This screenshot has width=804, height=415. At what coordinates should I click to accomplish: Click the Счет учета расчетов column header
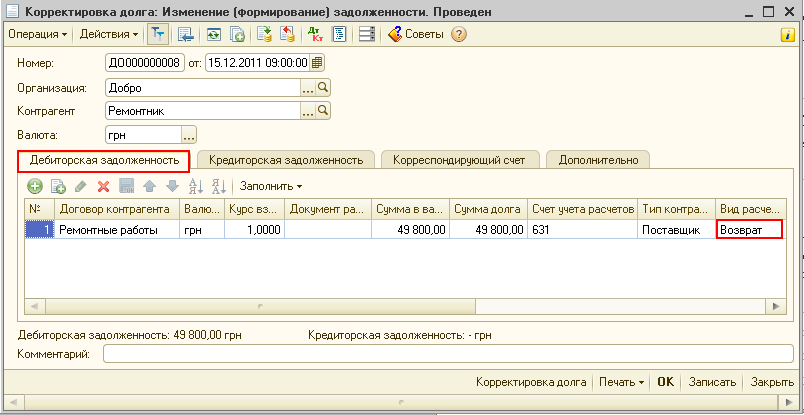click(582, 209)
